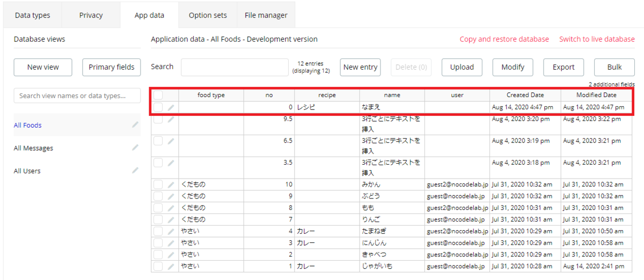644x280 pixels.
Task: Edit the じゃがいも entry using its pencil
Action: pos(171,266)
